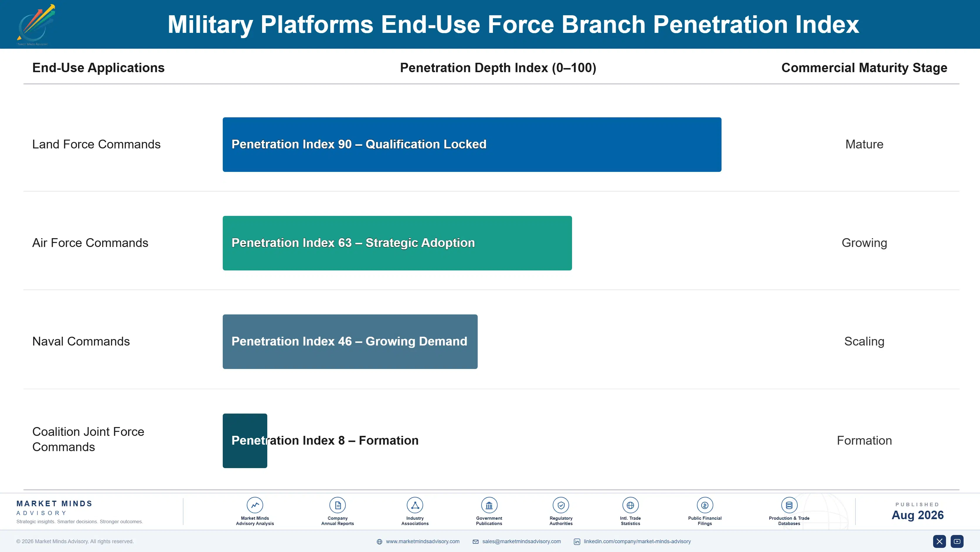Select the Penetration Index 46 Growing Demand bar
The image size is (980, 552).
[x=350, y=341]
